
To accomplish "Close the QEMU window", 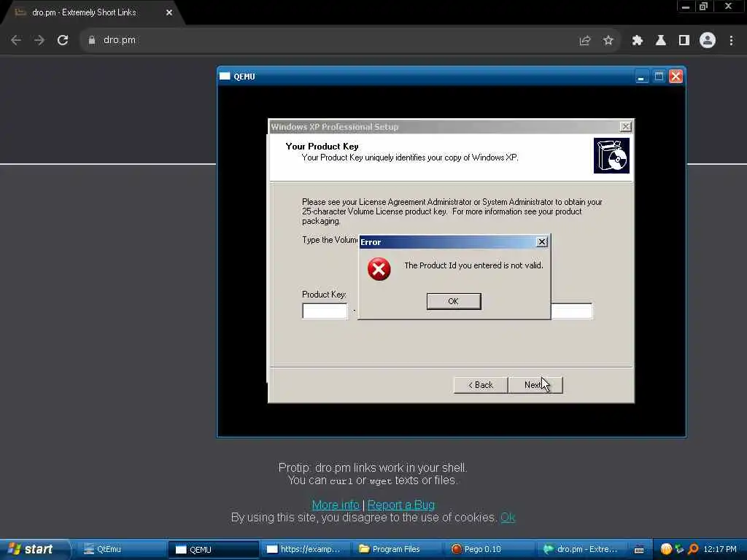I will (676, 76).
